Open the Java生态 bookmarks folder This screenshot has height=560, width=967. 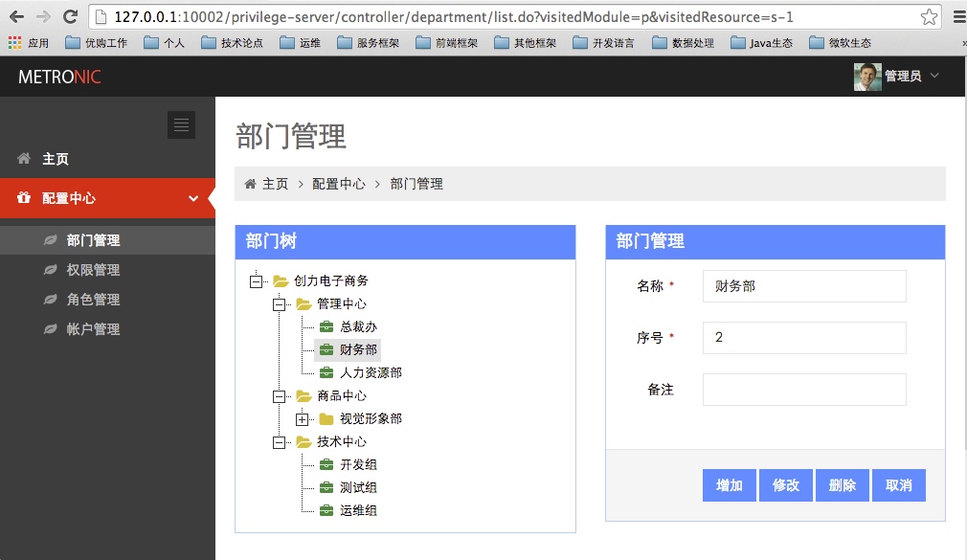pyautogui.click(x=762, y=42)
